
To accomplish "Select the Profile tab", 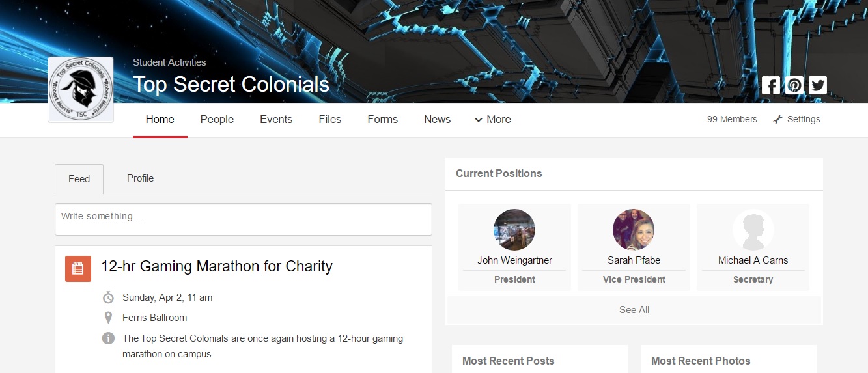I will point(140,178).
